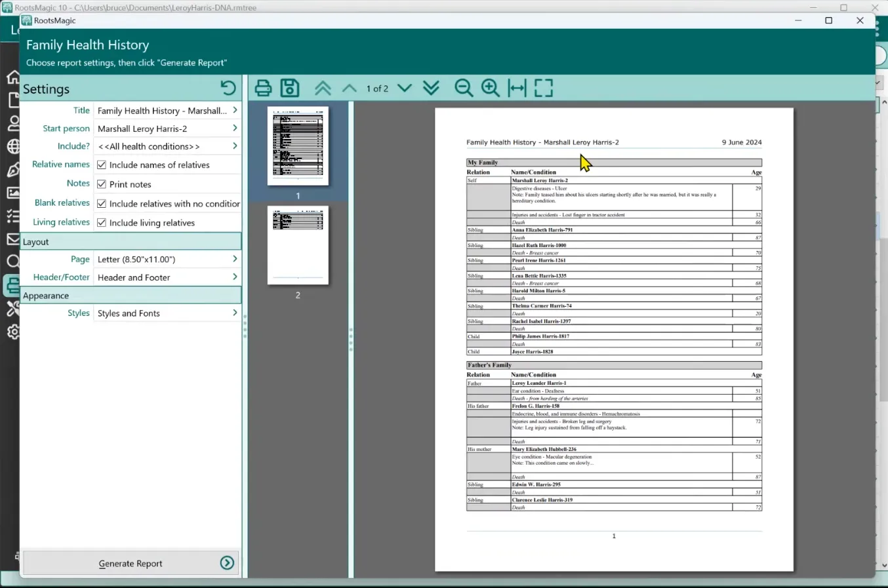Open the Title setting chevron
This screenshot has height=588, width=888.
[x=235, y=111]
